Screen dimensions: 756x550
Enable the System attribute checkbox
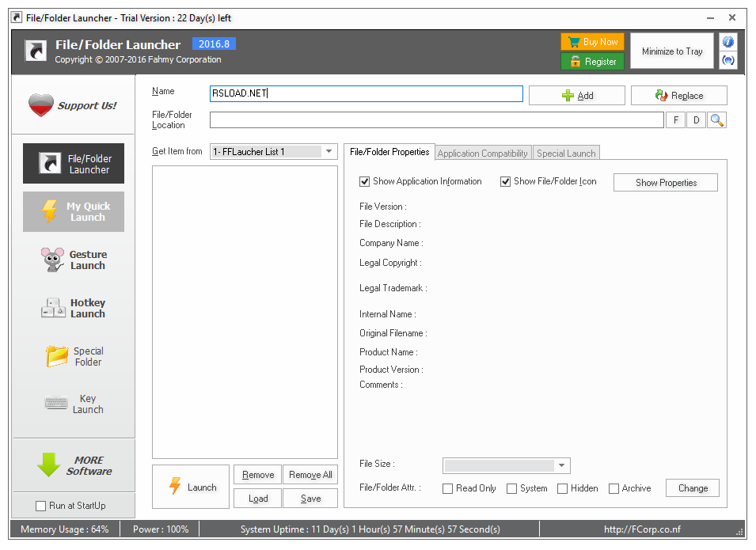pyautogui.click(x=511, y=489)
